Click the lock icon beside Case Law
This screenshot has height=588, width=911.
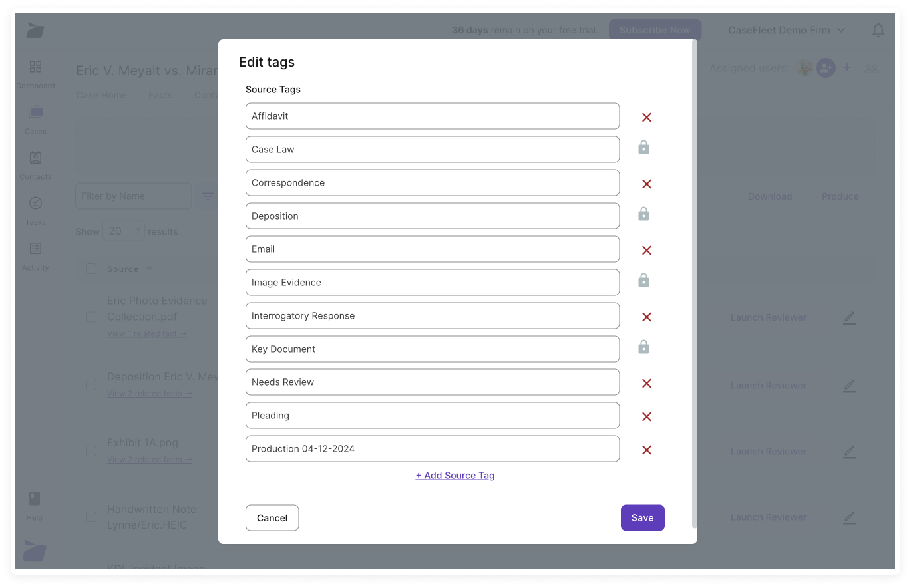point(643,148)
